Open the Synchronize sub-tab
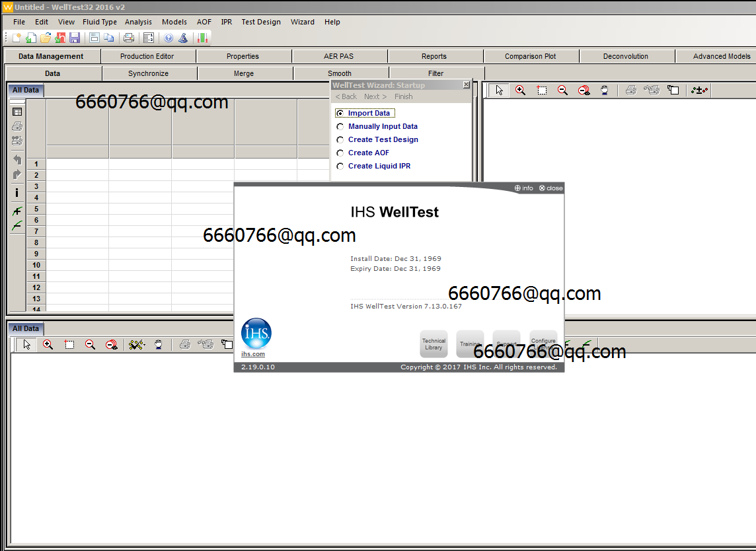Screen dimensions: 756x551 149,73
